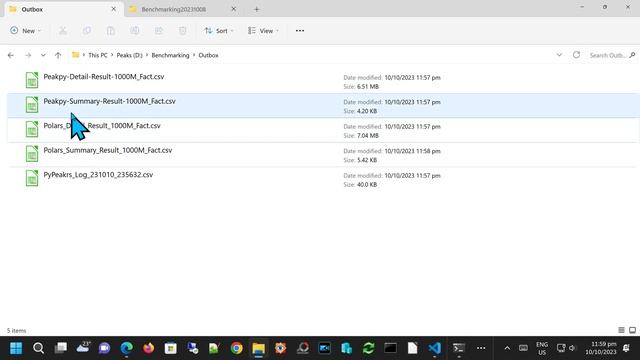Click the Cut scissors icon
This screenshot has width=640, height=360.
pos(63,31)
